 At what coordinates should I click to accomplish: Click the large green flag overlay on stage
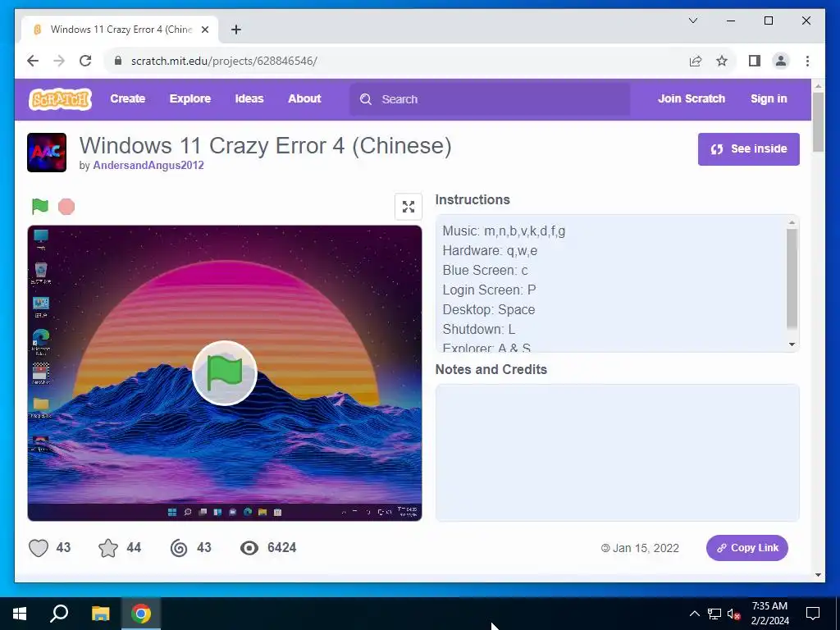[225, 373]
